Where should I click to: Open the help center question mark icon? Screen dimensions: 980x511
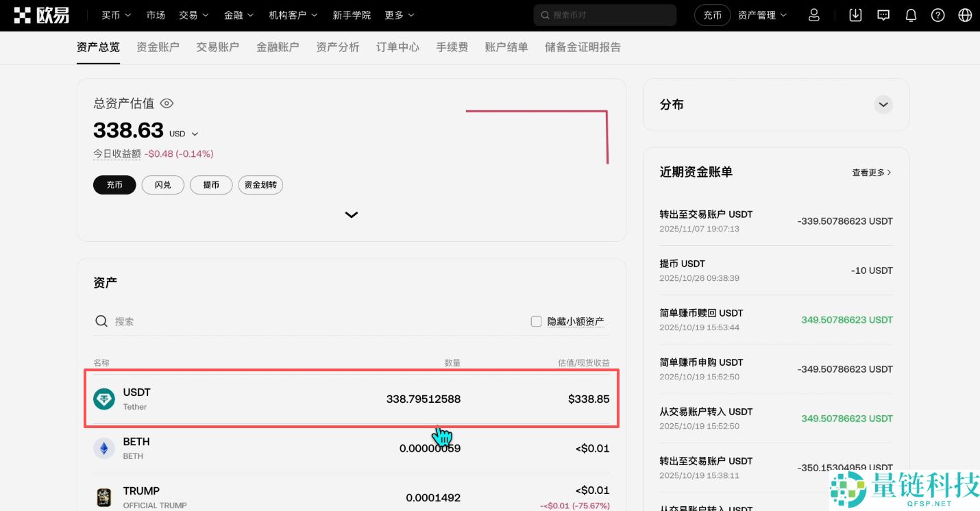[x=938, y=14]
